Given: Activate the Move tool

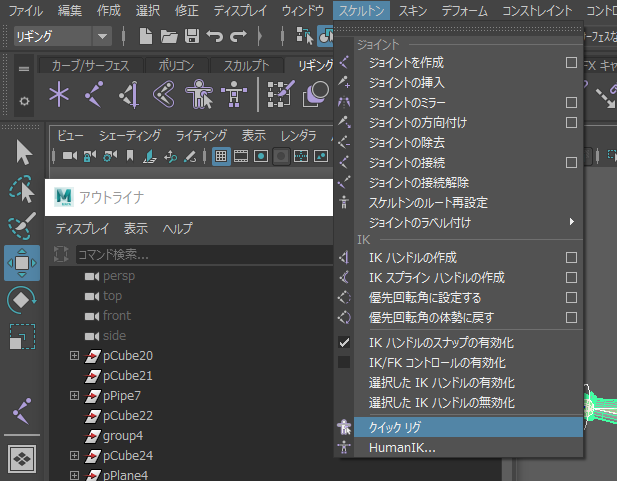Looking at the screenshot, I should 22,263.
